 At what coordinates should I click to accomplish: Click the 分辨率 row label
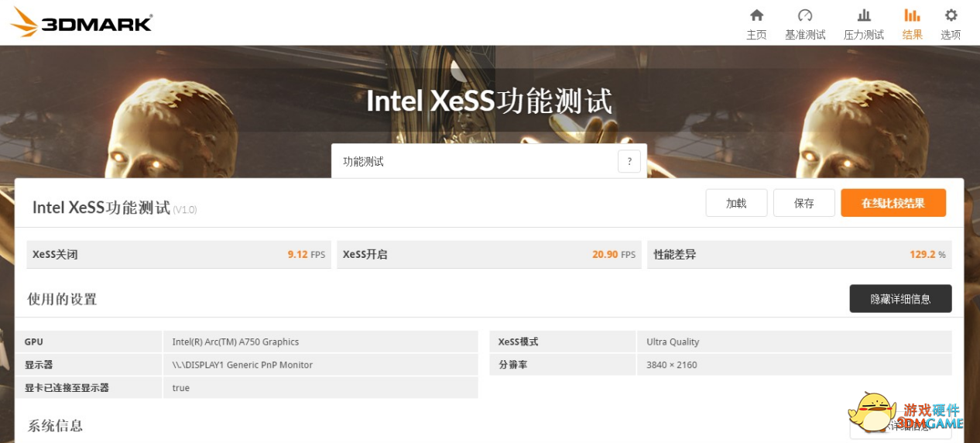coord(512,365)
